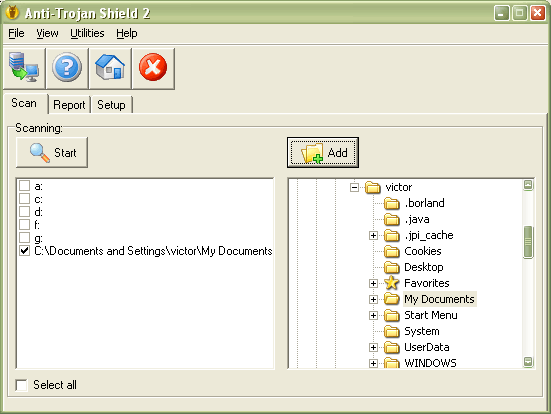The width and height of the screenshot is (551, 414).
Task: Start the scan with the Start button
Action: click(x=52, y=153)
